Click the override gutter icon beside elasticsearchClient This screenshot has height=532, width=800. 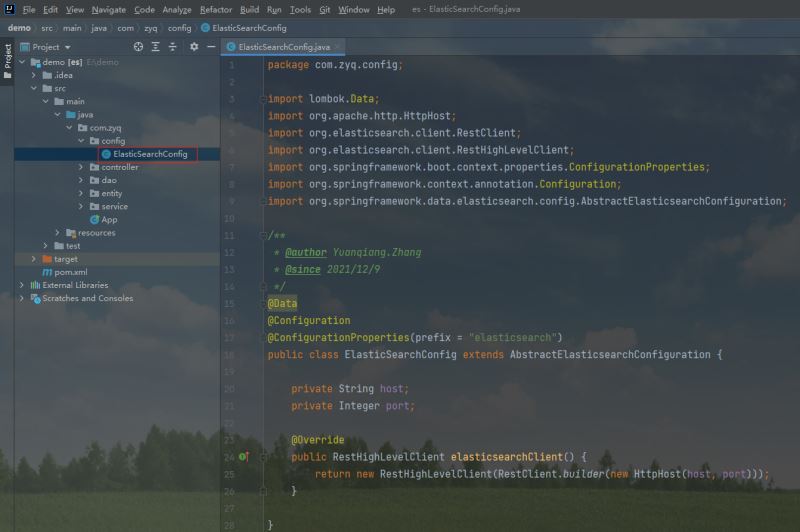(x=244, y=457)
